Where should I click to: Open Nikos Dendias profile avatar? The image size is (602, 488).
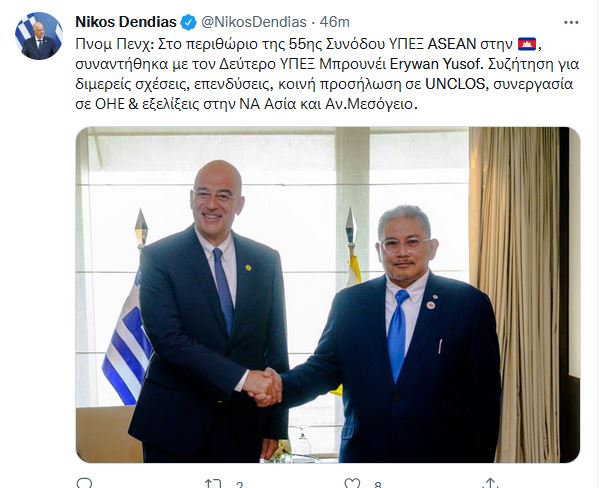tap(39, 36)
